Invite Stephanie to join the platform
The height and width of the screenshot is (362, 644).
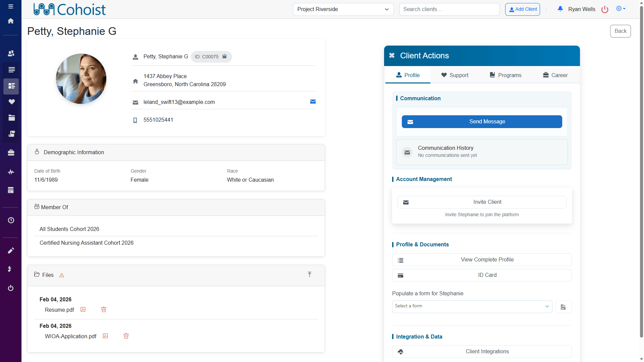(x=482, y=202)
